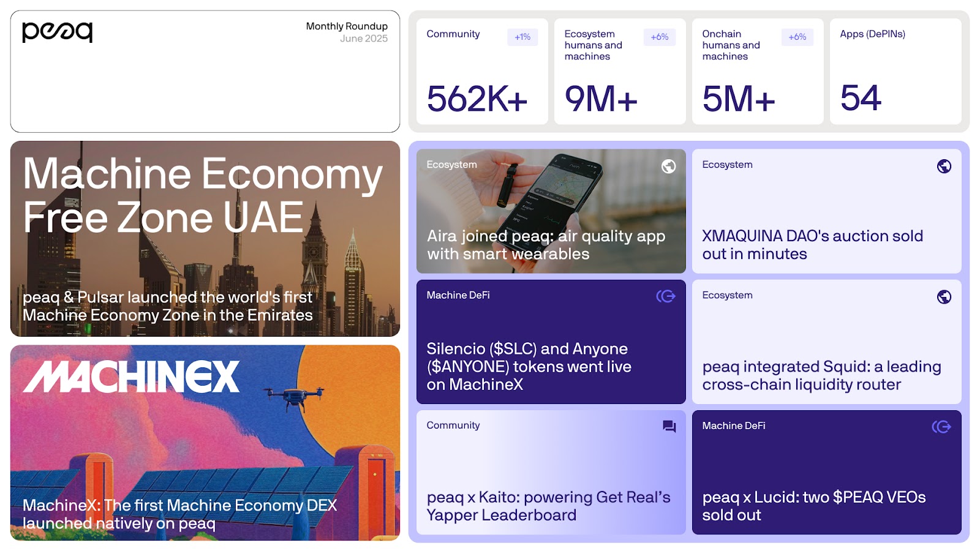Click Ecosystem label on Aira card

pyautogui.click(x=451, y=165)
